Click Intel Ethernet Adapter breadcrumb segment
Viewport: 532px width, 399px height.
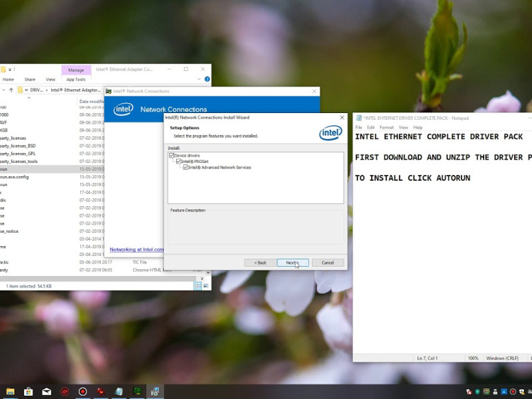[x=76, y=90]
